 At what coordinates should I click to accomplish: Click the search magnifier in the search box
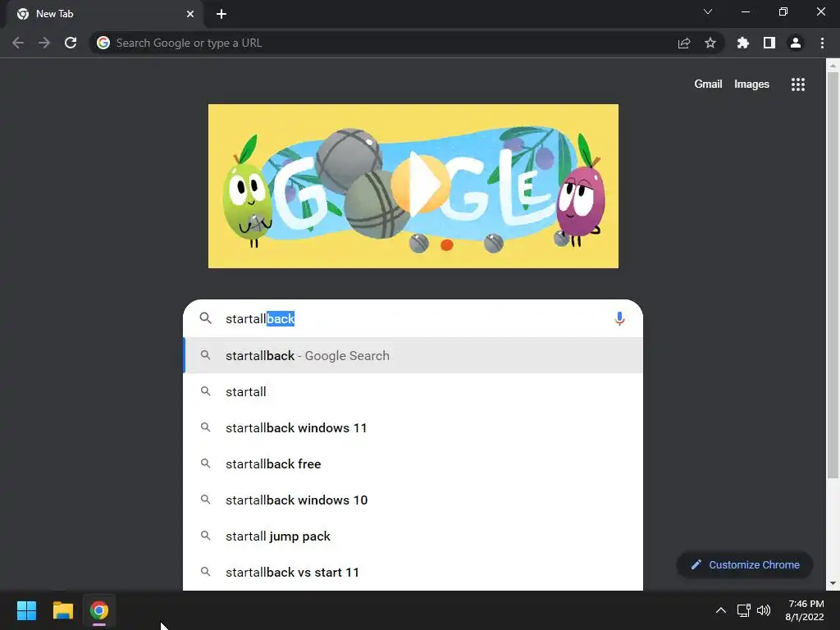206,319
